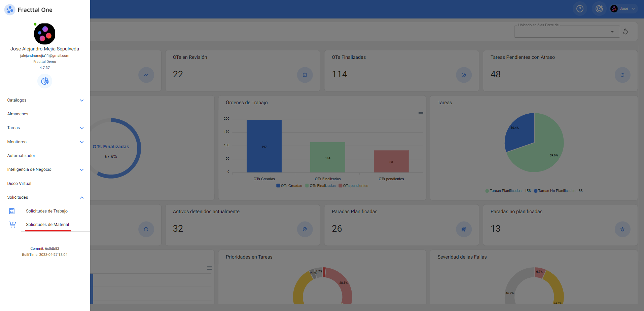The height and width of the screenshot is (311, 644).
Task: Toggle the OTs pendientes legend series
Action: pos(353,186)
